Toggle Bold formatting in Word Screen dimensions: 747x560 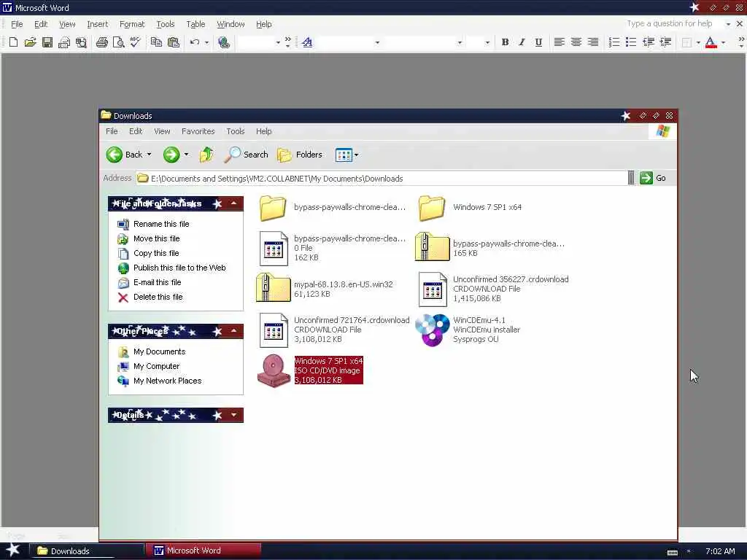[505, 42]
